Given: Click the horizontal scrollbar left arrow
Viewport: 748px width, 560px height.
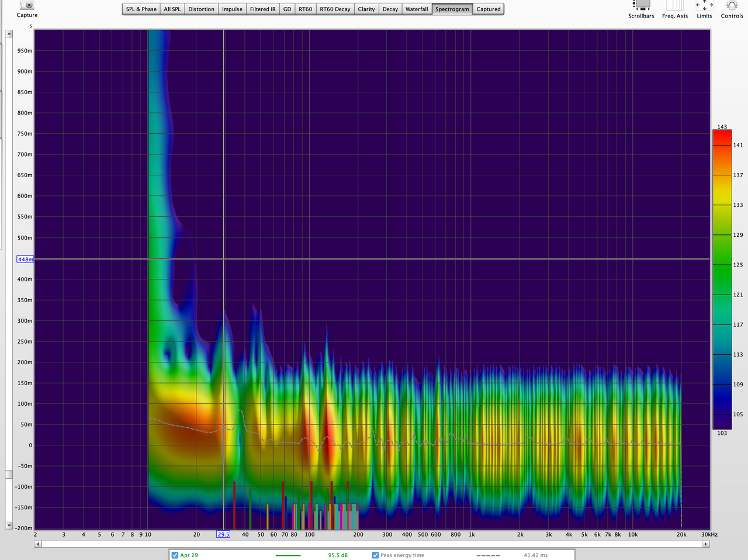Looking at the screenshot, I should tap(38, 544).
